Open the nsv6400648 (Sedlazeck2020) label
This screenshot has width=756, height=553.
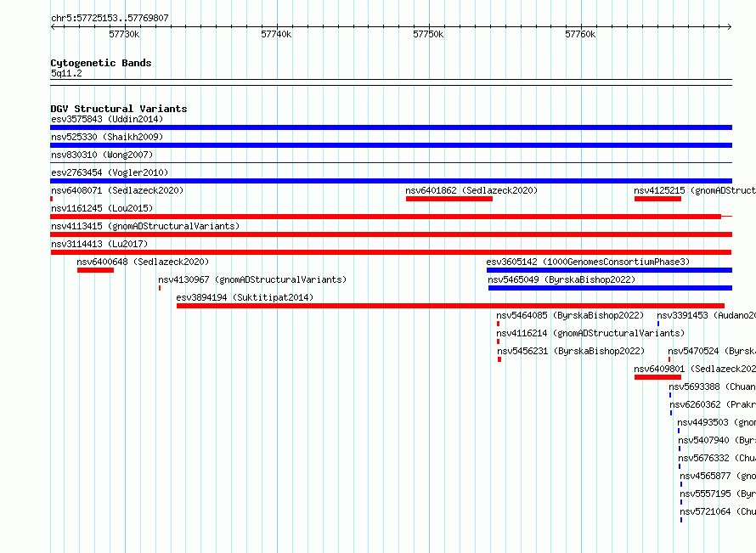pyautogui.click(x=143, y=262)
